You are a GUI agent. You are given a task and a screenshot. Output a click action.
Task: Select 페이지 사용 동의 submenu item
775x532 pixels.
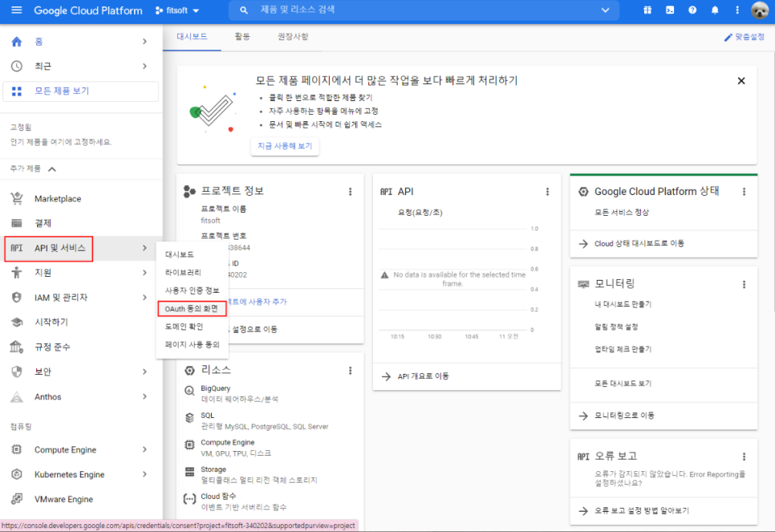193,344
